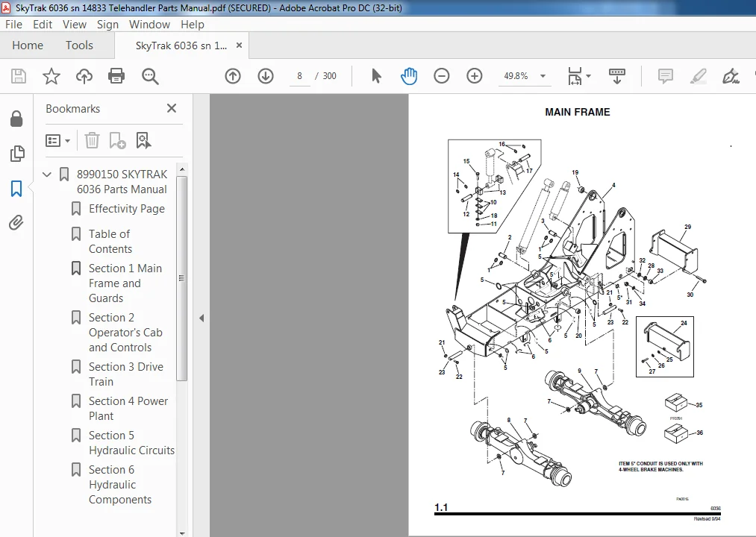This screenshot has width=756, height=537.
Task: Open the Sign document pen tool
Action: pyautogui.click(x=731, y=76)
